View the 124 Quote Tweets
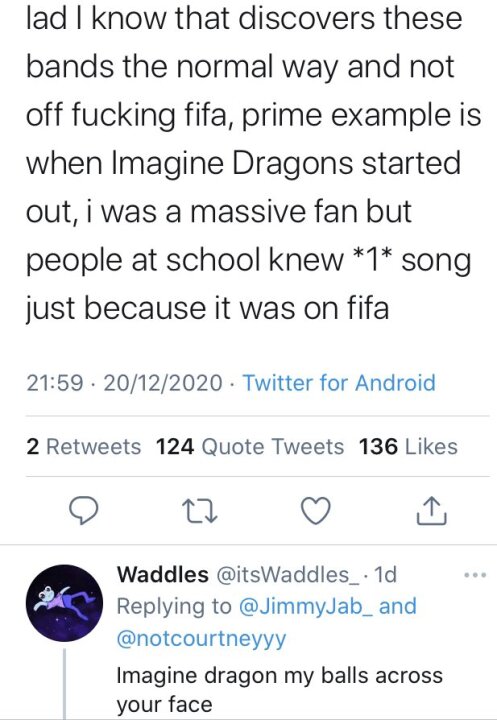 coord(250,446)
